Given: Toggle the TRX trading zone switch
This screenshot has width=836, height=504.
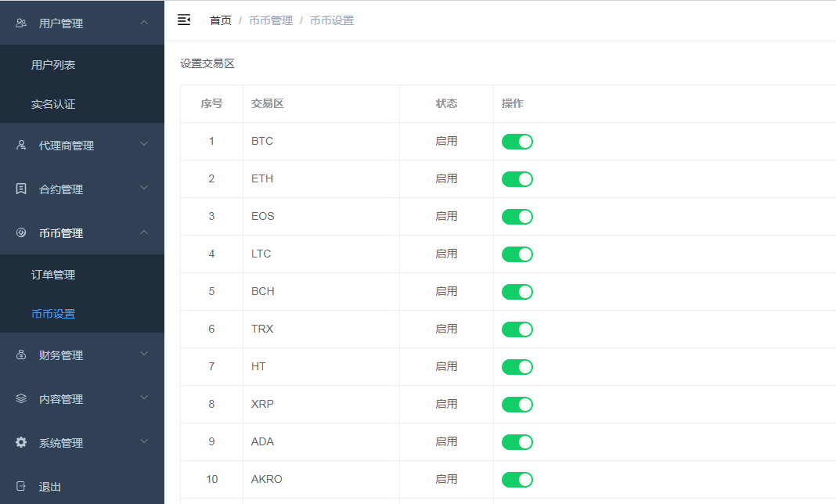Looking at the screenshot, I should coord(517,329).
